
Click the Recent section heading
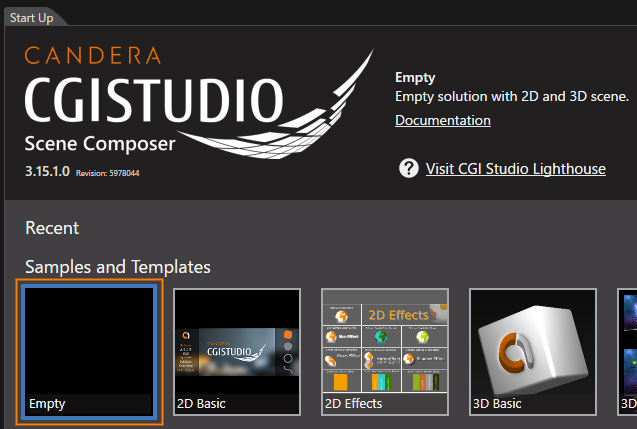point(52,228)
